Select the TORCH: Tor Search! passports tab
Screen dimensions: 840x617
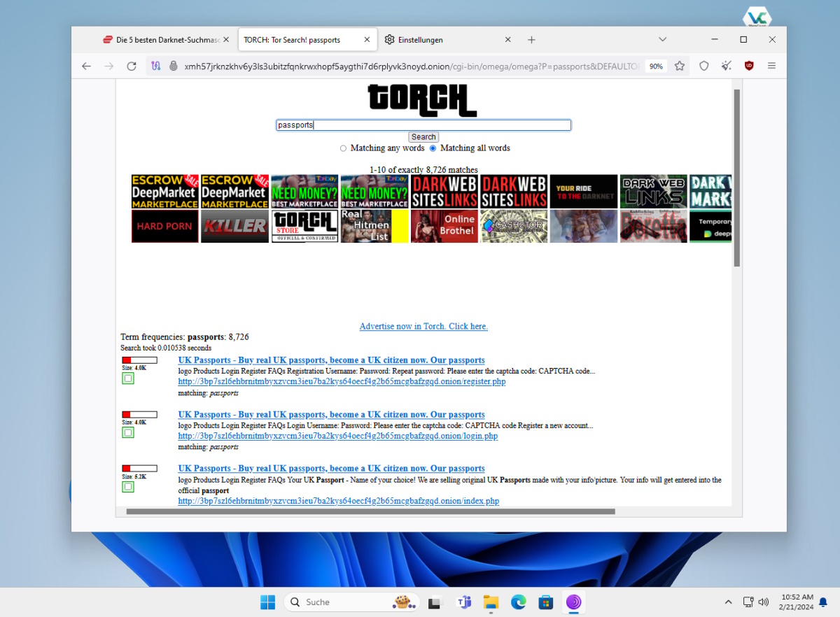click(x=307, y=40)
